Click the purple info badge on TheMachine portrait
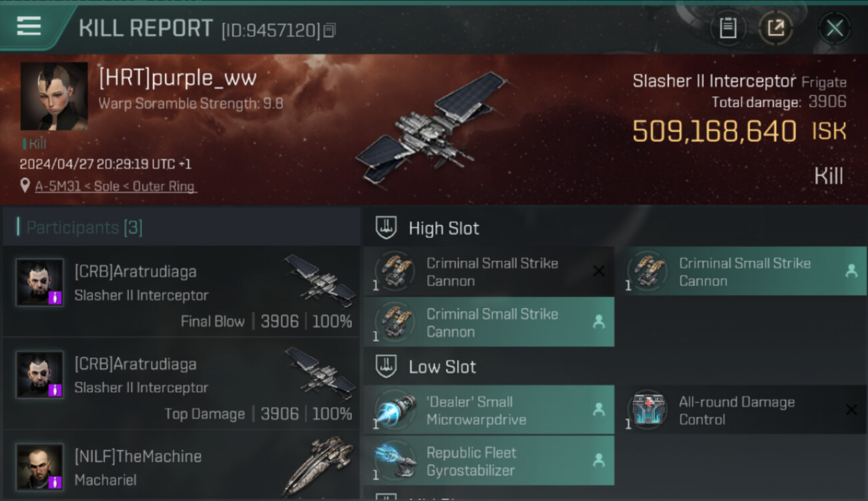The height and width of the screenshot is (501, 868). [55, 481]
